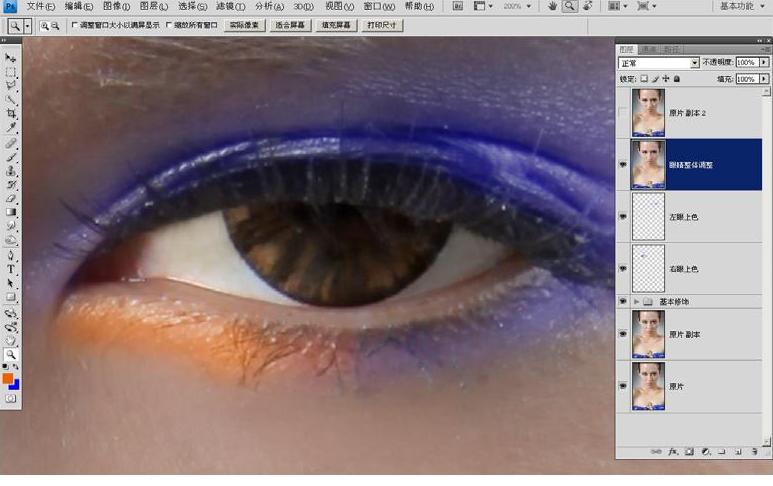Click the 适合屏幕 button
This screenshot has width=773, height=486.
coord(290,25)
